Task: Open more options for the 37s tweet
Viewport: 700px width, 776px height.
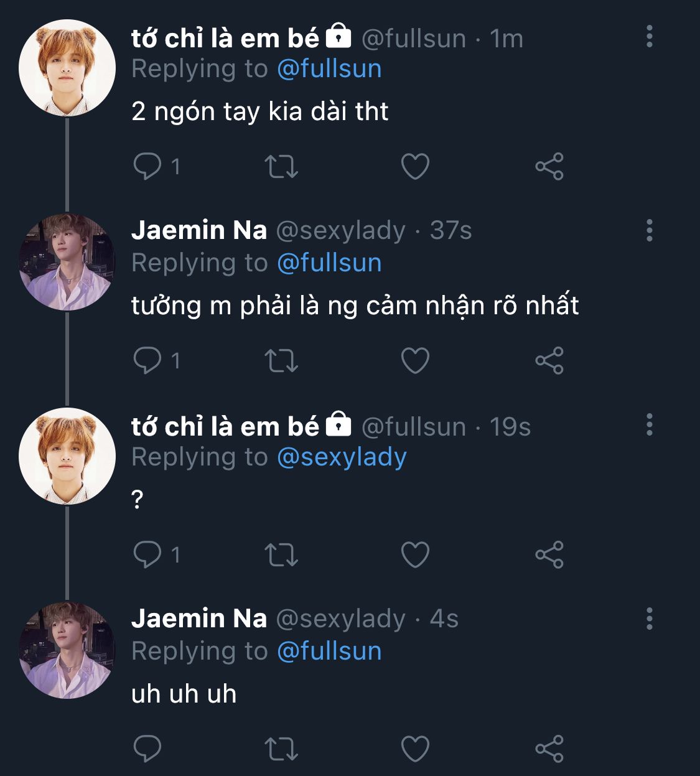Action: [x=650, y=230]
